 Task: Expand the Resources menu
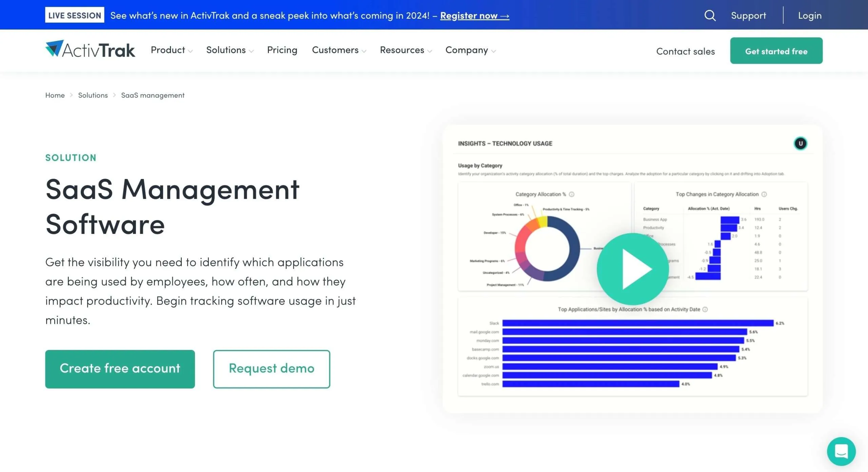(x=406, y=50)
